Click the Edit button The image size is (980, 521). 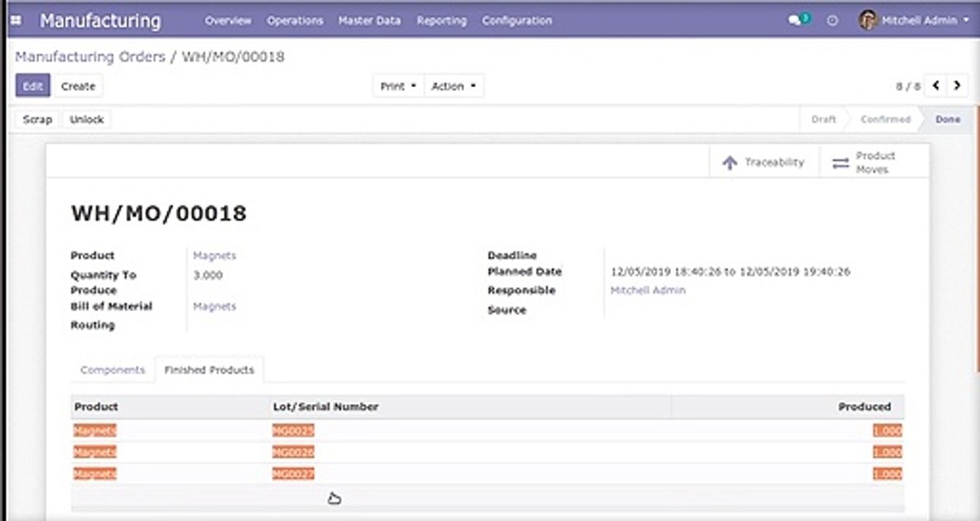point(33,85)
